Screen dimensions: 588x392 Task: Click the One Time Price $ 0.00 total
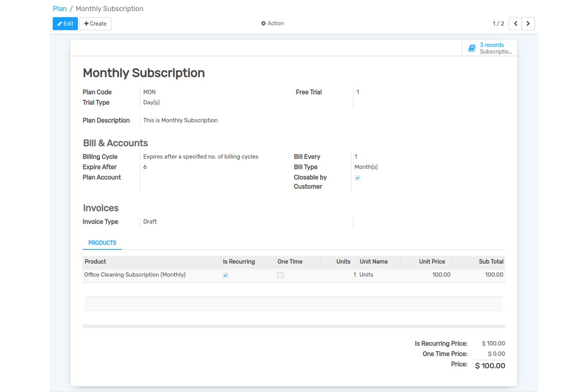point(496,354)
